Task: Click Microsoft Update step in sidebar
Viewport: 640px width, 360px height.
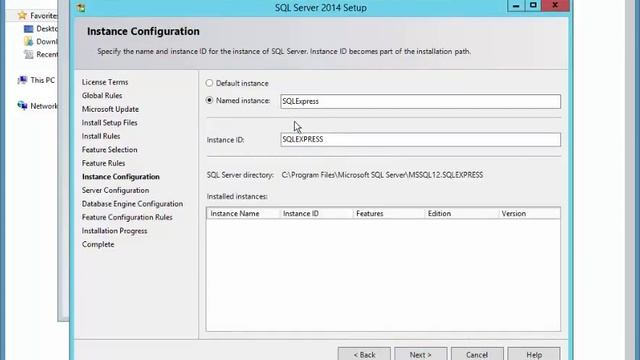Action: coord(110,109)
